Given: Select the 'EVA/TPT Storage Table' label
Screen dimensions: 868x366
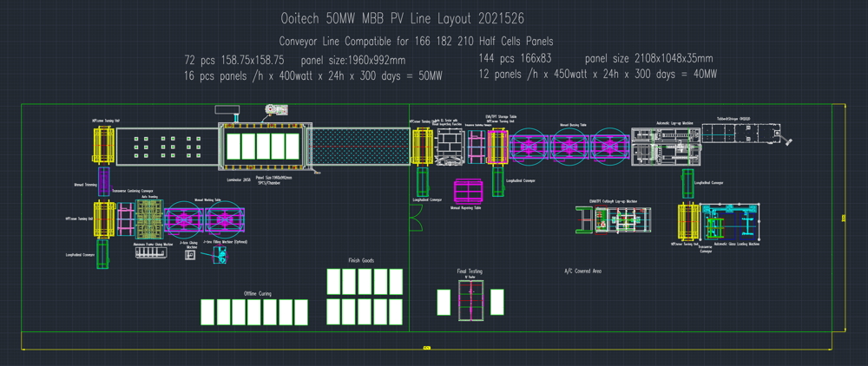Looking at the screenshot, I should (x=501, y=117).
